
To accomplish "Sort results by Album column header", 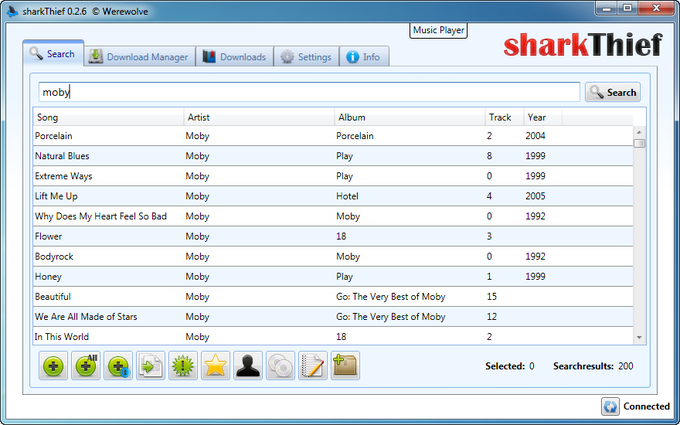I will pyautogui.click(x=409, y=117).
